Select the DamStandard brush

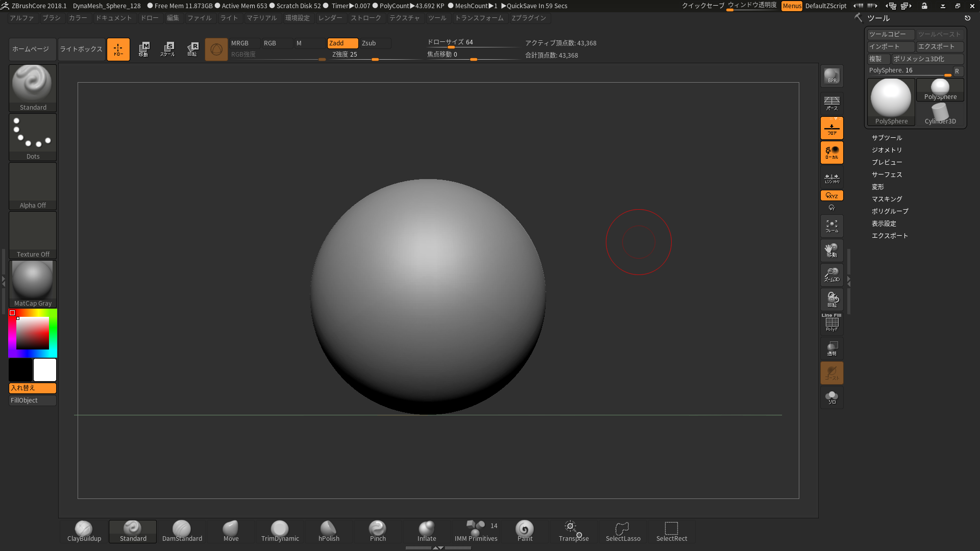pos(181,530)
